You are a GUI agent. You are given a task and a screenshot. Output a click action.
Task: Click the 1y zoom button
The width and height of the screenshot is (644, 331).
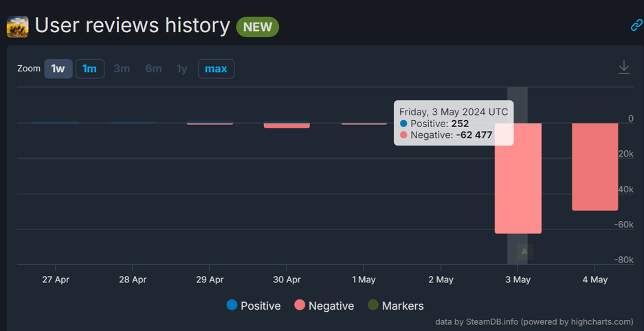tap(181, 69)
